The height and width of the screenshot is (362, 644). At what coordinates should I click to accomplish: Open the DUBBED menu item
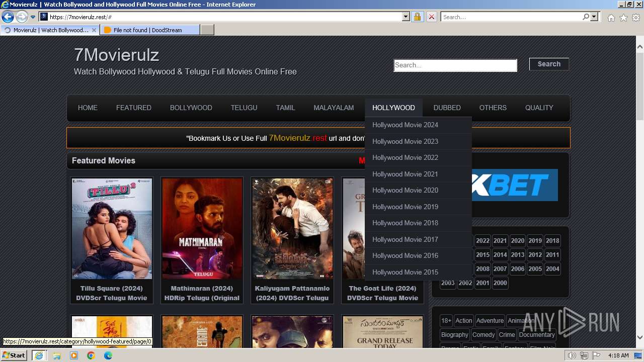tap(447, 108)
